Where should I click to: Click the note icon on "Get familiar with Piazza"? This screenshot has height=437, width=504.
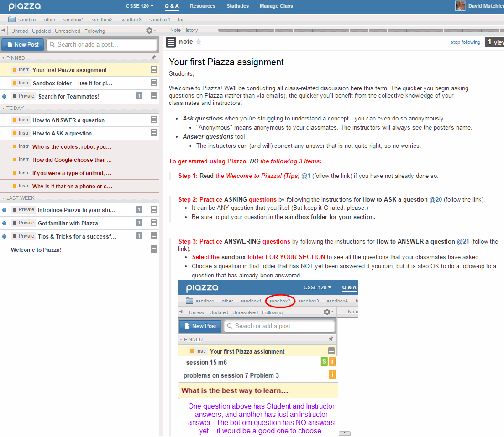click(154, 223)
